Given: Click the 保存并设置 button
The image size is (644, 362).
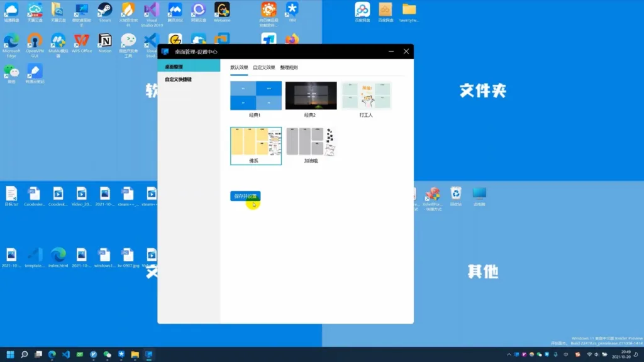Looking at the screenshot, I should click(245, 196).
